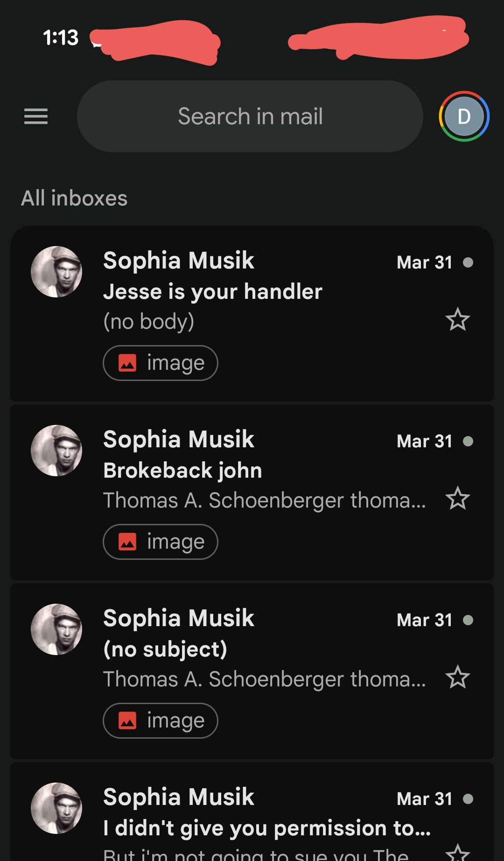
Task: Select sender avatar on "Brokeback john" email
Action: point(56,451)
